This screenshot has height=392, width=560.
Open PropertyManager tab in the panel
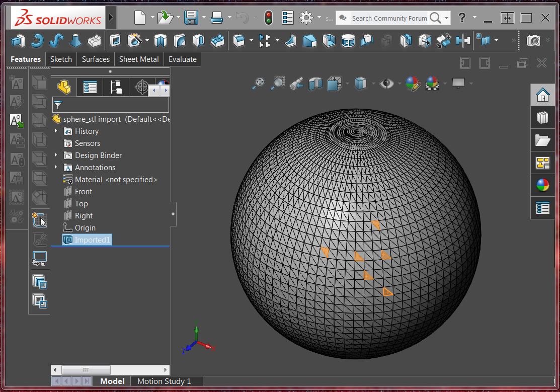coord(90,88)
